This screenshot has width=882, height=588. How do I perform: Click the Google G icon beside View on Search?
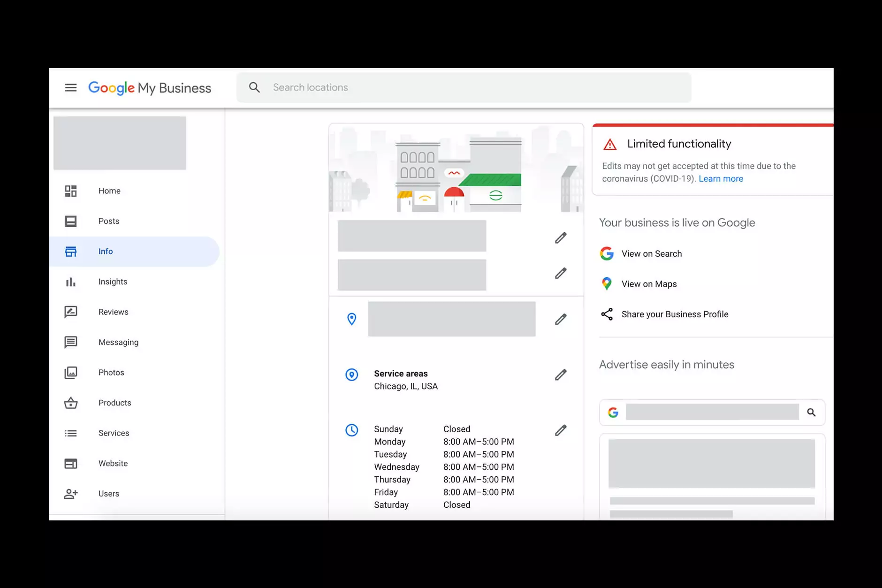(x=607, y=253)
